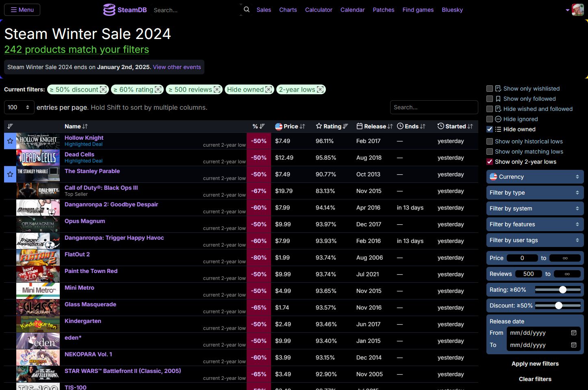Open the Filter by user tags dropdown
The height and width of the screenshot is (390, 588).
535,240
